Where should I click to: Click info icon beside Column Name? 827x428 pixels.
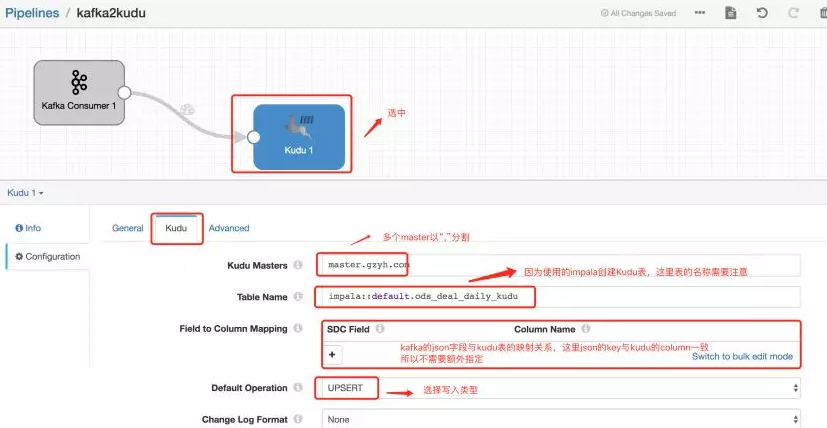click(x=585, y=329)
